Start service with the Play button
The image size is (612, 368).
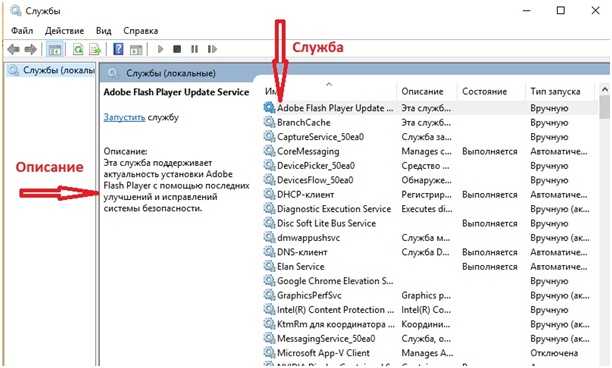(160, 49)
